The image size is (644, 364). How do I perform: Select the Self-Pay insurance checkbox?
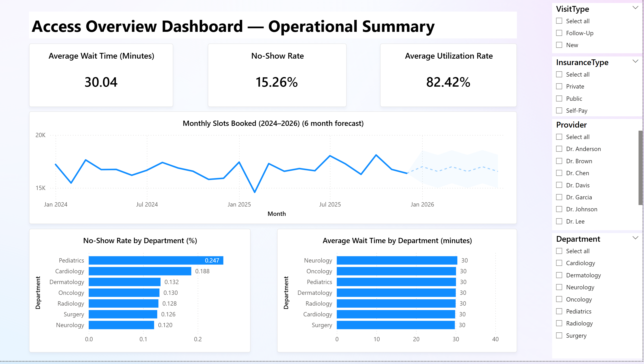[559, 111]
